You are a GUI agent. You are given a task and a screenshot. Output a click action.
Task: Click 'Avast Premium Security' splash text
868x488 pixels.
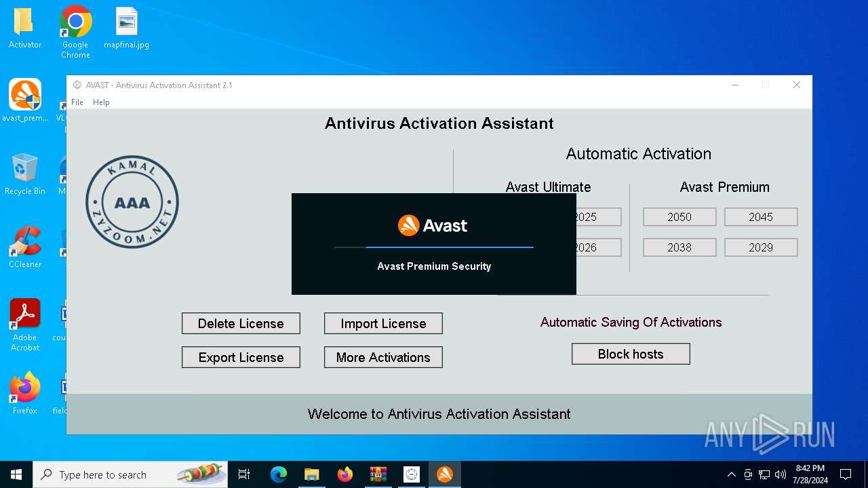434,266
